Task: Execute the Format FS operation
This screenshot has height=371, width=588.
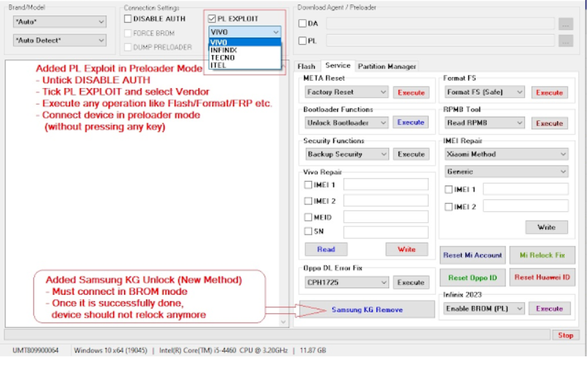Action: click(x=549, y=92)
